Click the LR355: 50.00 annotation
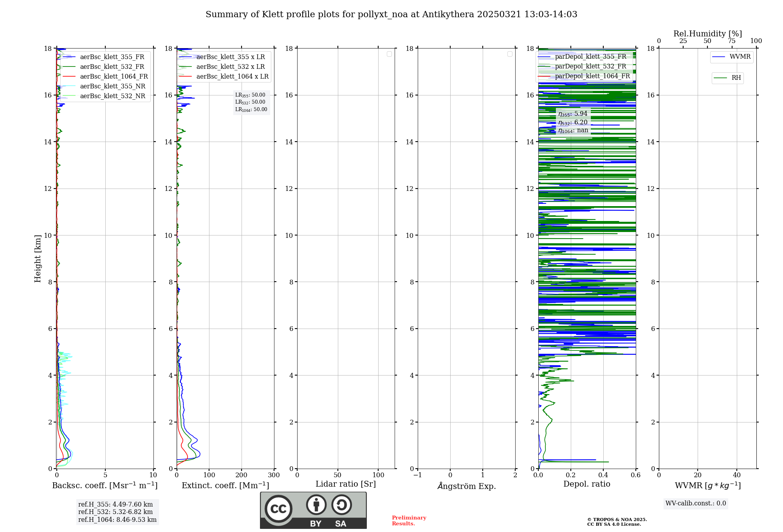The image size is (783, 532). pos(250,95)
